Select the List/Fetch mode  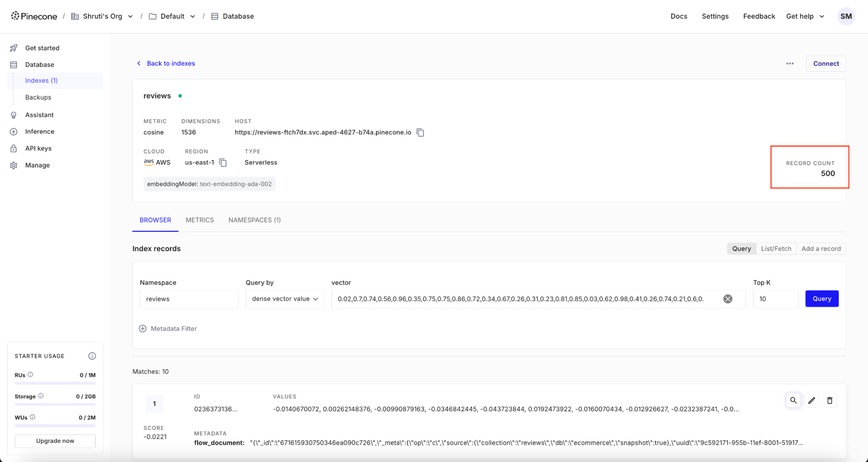pyautogui.click(x=776, y=249)
